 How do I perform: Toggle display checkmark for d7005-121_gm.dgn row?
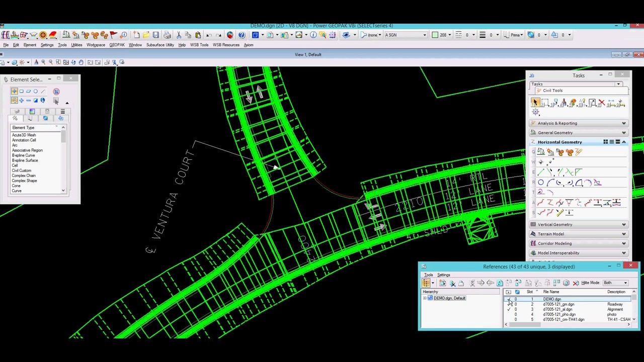[508, 304]
